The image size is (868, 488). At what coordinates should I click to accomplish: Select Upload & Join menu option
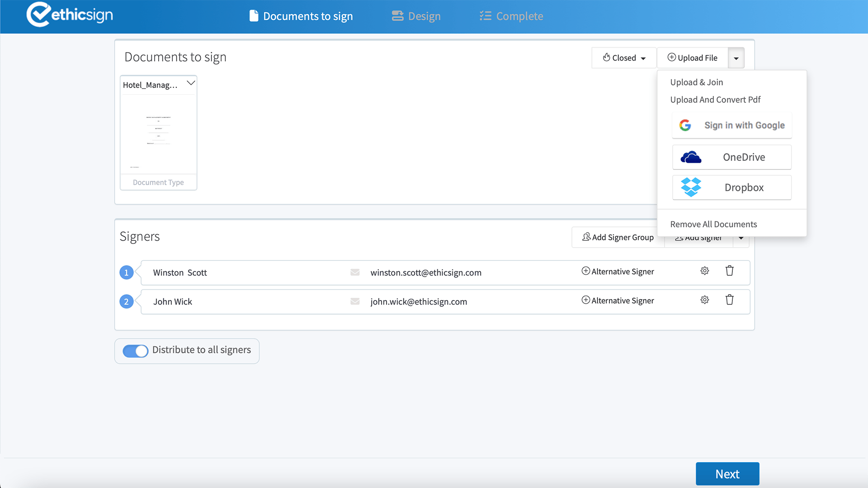(x=696, y=82)
